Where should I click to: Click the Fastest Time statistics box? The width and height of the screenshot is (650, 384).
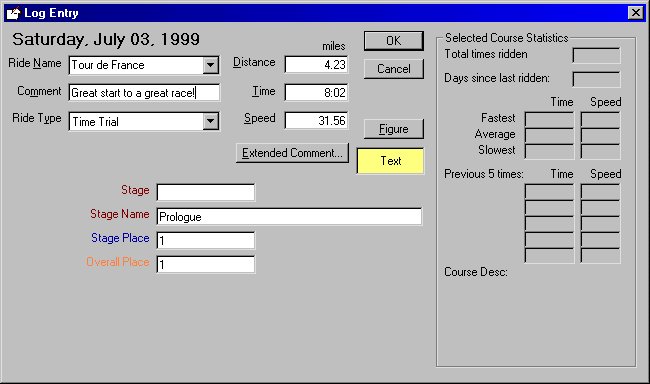(x=549, y=119)
